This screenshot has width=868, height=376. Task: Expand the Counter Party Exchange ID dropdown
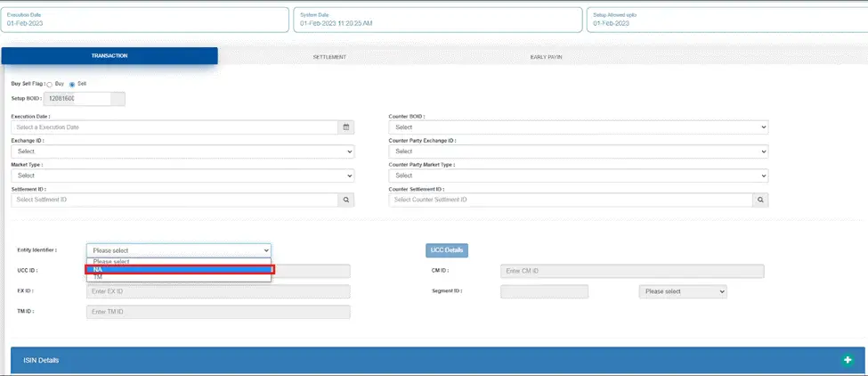[x=578, y=151]
